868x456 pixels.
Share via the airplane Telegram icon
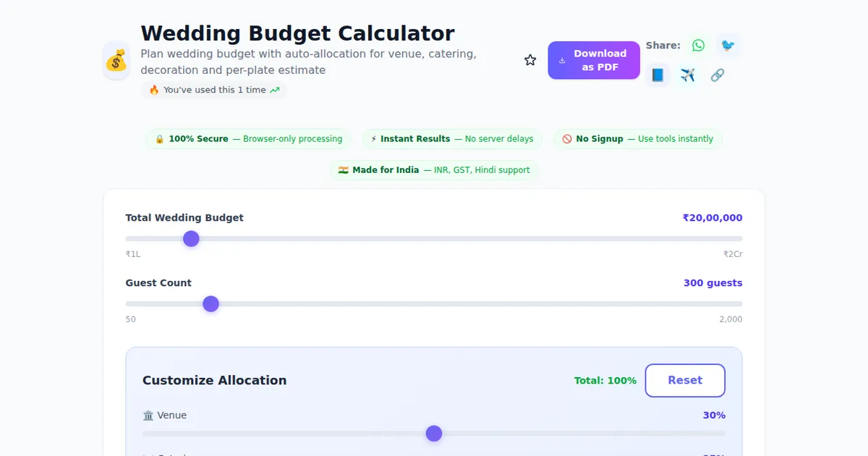point(687,75)
